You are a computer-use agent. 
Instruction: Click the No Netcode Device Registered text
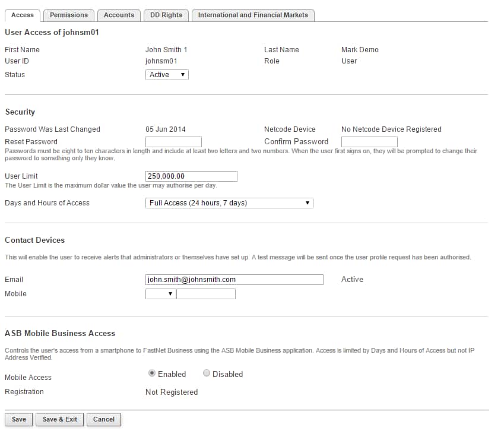tap(391, 129)
